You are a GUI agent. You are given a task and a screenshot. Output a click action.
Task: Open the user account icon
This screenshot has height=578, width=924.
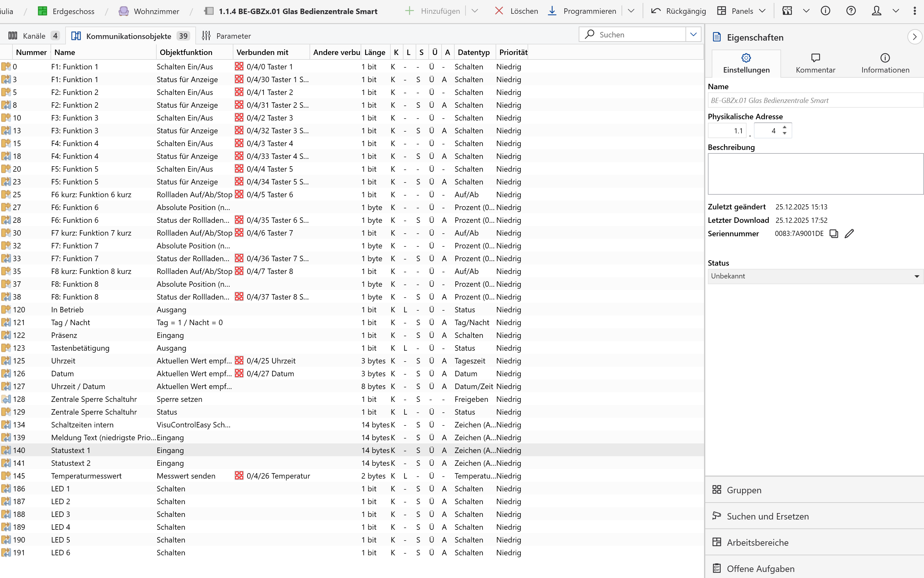[x=877, y=11]
